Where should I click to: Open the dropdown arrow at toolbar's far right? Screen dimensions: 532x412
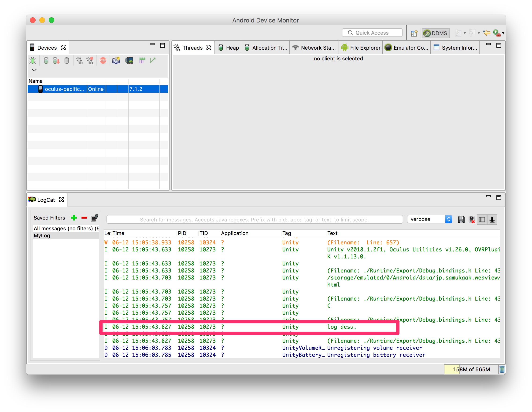[503, 33]
